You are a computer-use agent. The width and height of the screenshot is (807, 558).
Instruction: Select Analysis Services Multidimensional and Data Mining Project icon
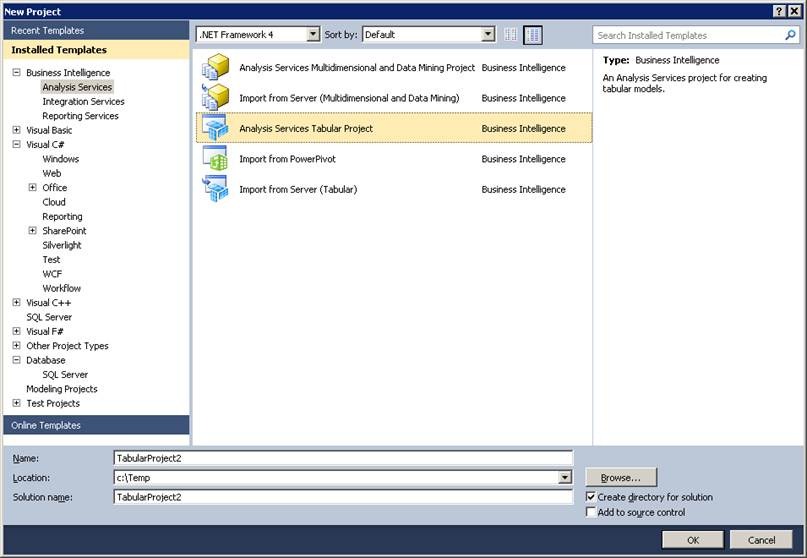(x=215, y=67)
